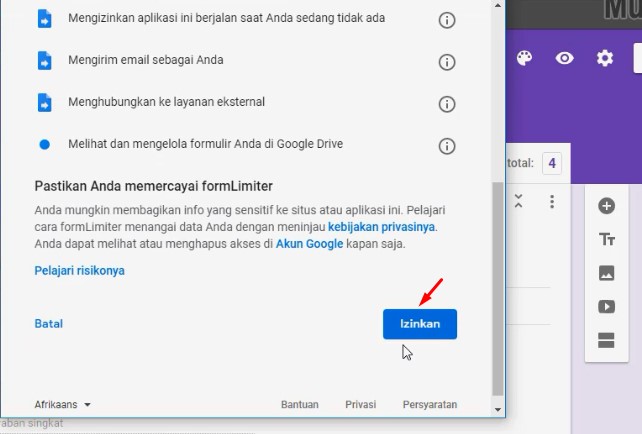Click the total points value 4
Screen dimensions: 642x434
pyautogui.click(x=552, y=163)
